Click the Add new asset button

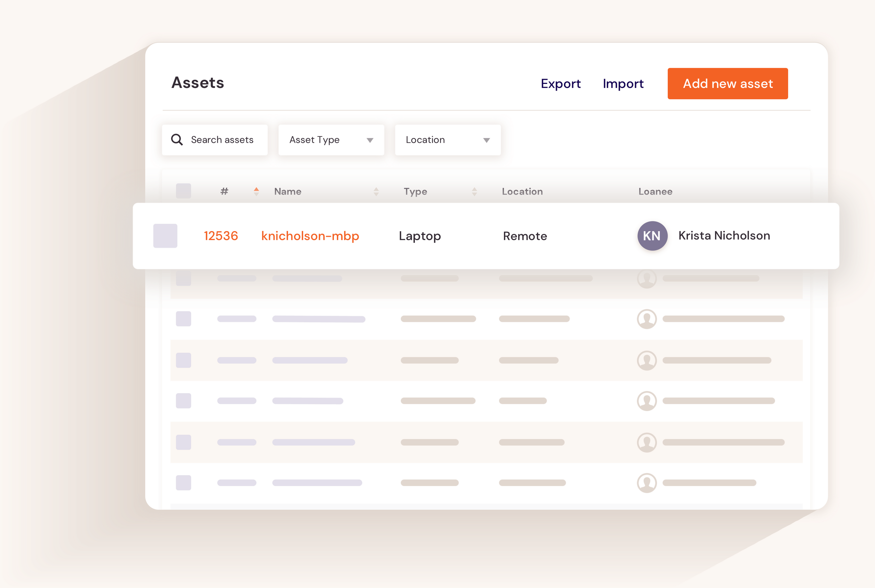click(728, 84)
